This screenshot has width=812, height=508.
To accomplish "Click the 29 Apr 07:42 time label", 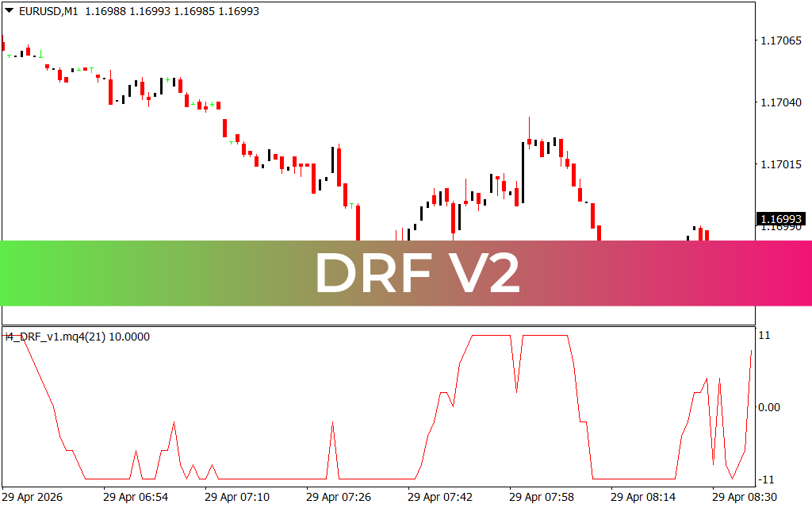I will [x=440, y=497].
